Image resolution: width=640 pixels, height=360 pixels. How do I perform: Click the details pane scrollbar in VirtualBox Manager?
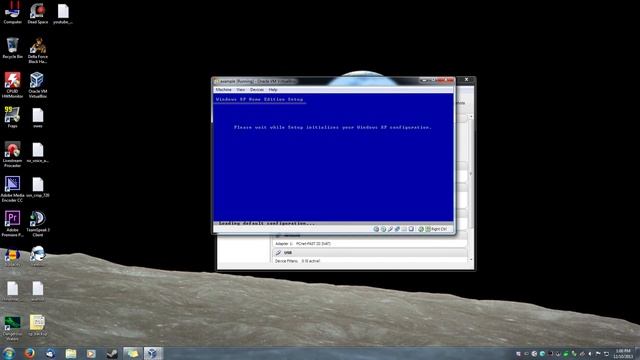[471, 188]
